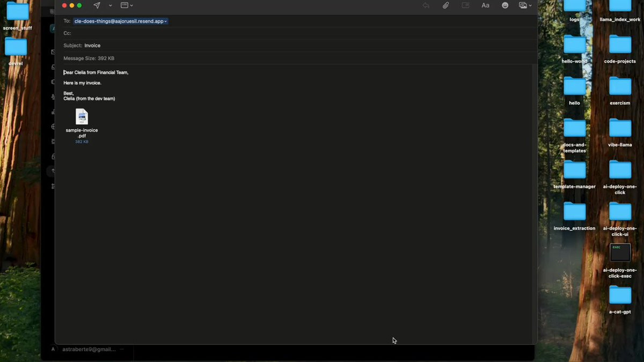Select the template-manager desktop folder
Screen dimensions: 644x362
point(574,169)
